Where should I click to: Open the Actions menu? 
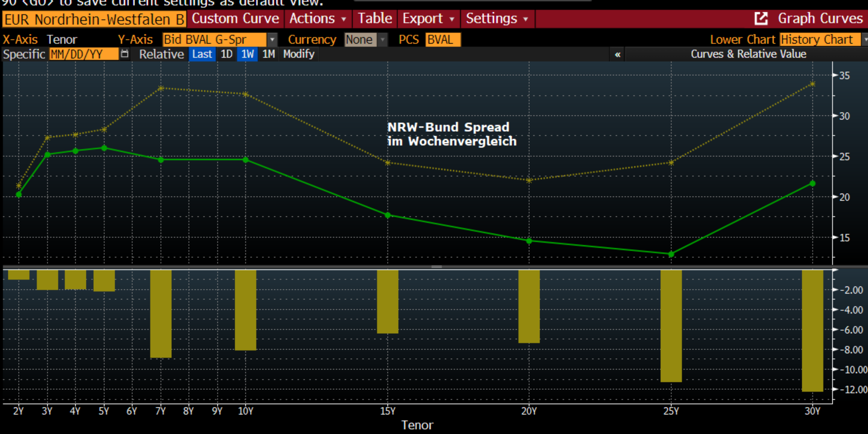pos(318,19)
